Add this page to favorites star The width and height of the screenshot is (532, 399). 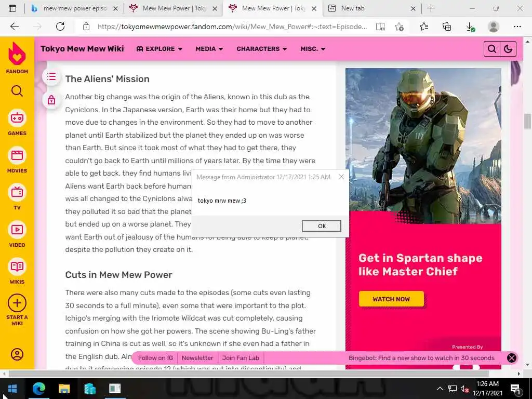pos(400,26)
